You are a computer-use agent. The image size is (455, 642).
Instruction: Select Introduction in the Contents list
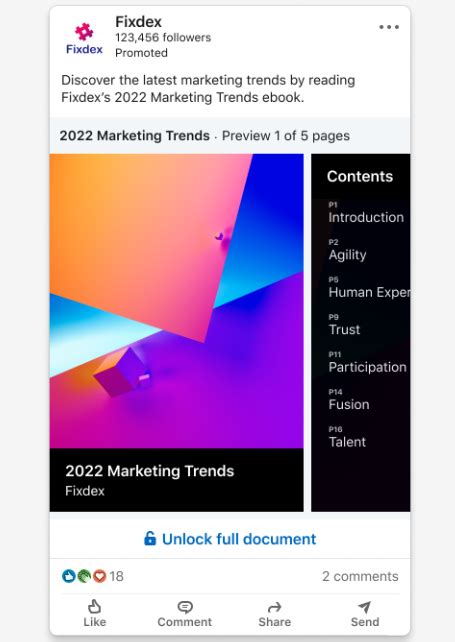pyautogui.click(x=366, y=217)
